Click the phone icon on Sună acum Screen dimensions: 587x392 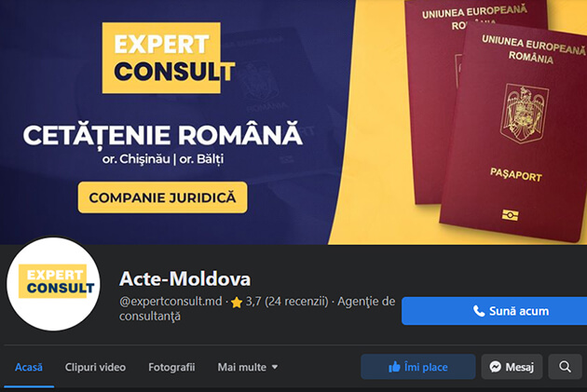[x=479, y=311]
